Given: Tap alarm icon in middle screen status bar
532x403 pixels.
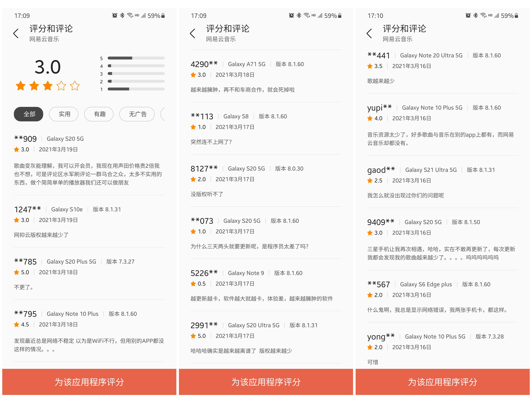Looking at the screenshot, I should pos(291,16).
